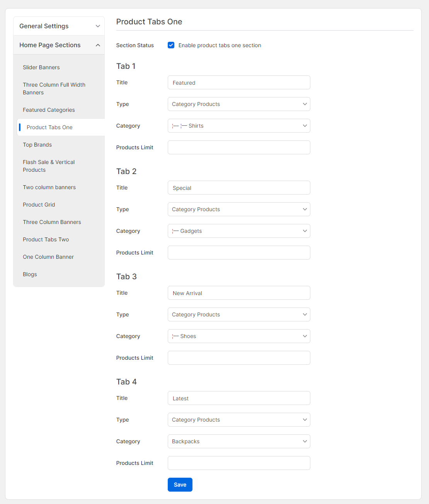Uncheck Enable product tabs one section
This screenshot has height=504, width=429.
pos(171,45)
